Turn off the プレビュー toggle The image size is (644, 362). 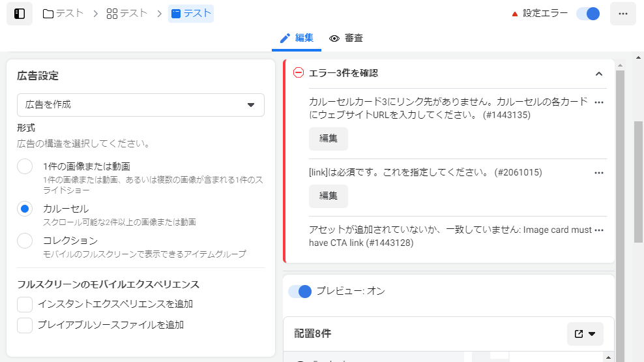tap(300, 292)
